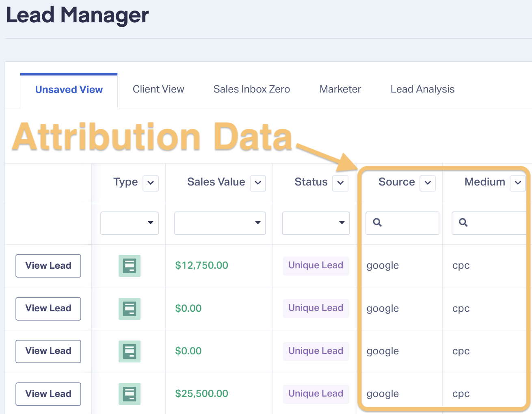Click View Lead for the $12,750.00 row

tap(48, 266)
